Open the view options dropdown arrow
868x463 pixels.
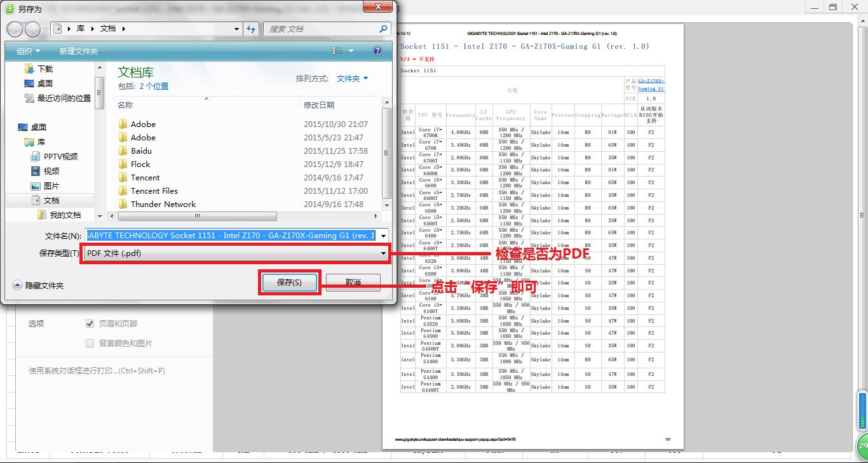(x=351, y=51)
